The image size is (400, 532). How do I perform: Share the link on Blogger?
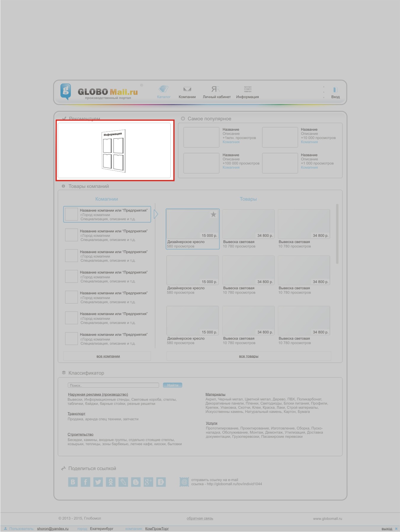click(x=136, y=482)
